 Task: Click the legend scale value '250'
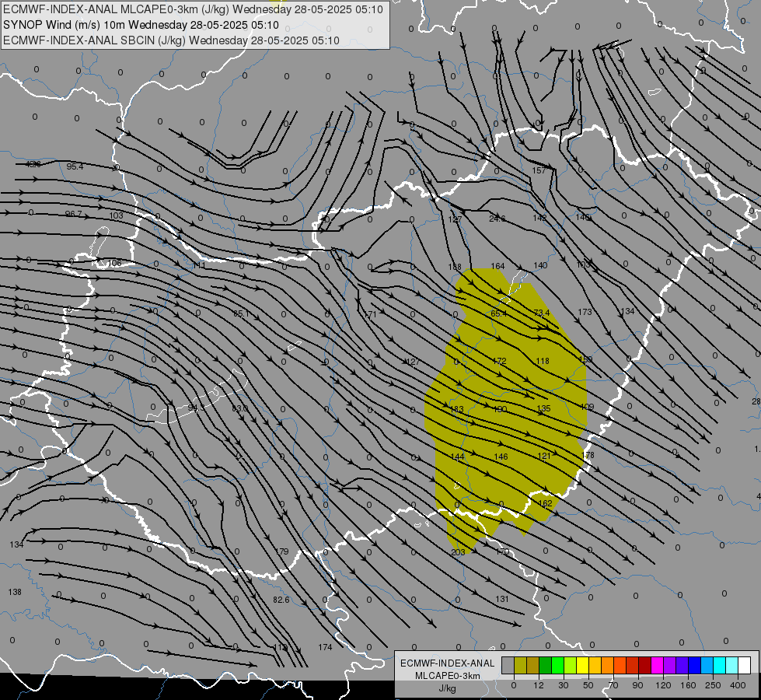(713, 685)
